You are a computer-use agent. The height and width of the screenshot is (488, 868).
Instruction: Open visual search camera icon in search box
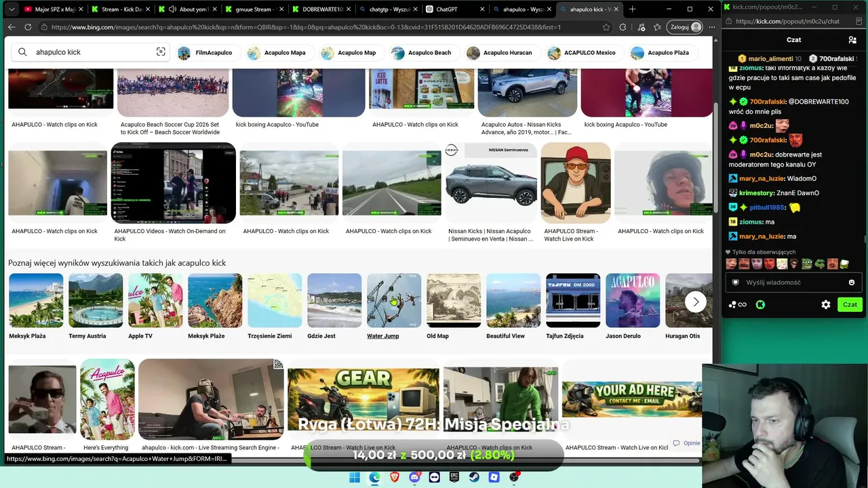[161, 52]
